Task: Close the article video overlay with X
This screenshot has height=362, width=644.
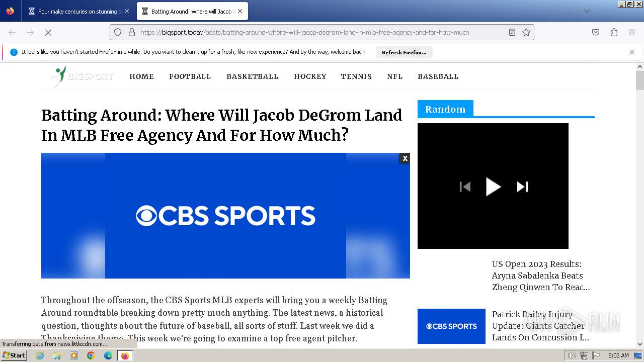Action: coord(405,158)
